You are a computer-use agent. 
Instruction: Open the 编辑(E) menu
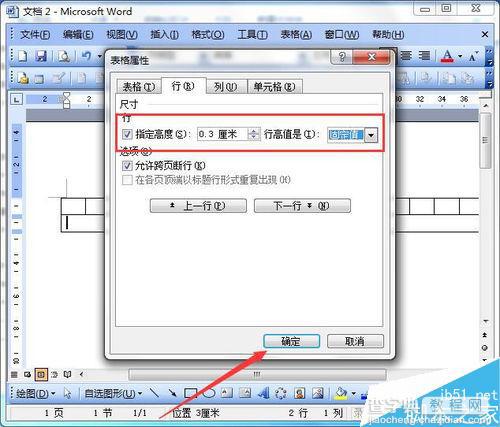tap(78, 34)
